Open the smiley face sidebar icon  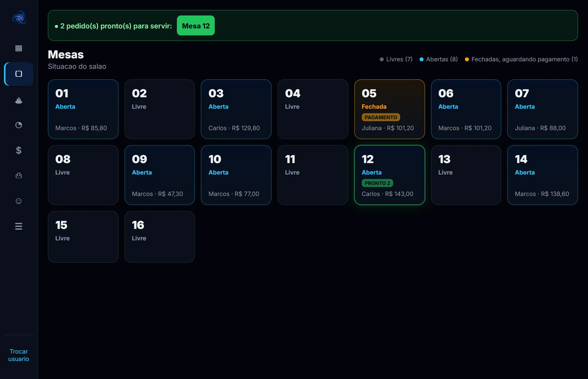[x=19, y=201]
